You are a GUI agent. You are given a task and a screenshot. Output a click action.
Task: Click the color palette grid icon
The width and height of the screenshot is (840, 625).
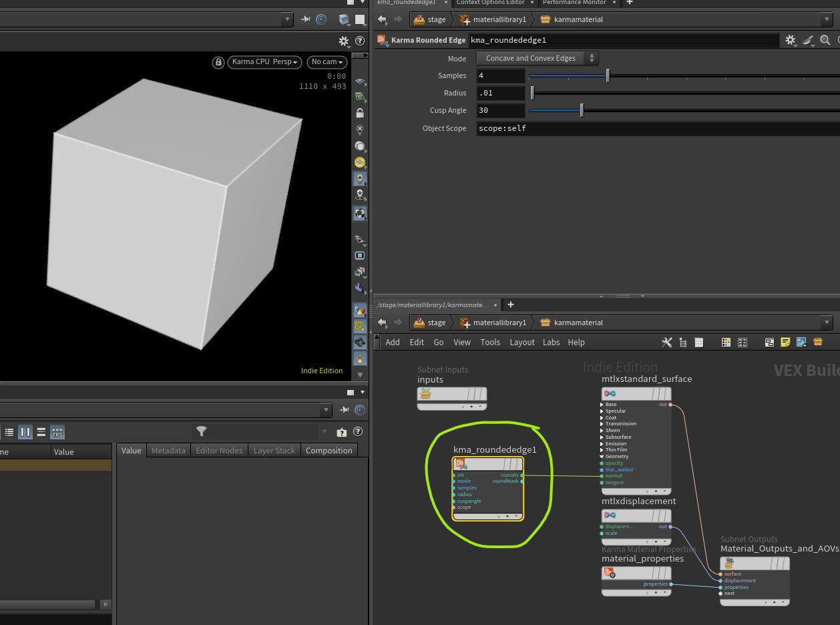tap(726, 343)
